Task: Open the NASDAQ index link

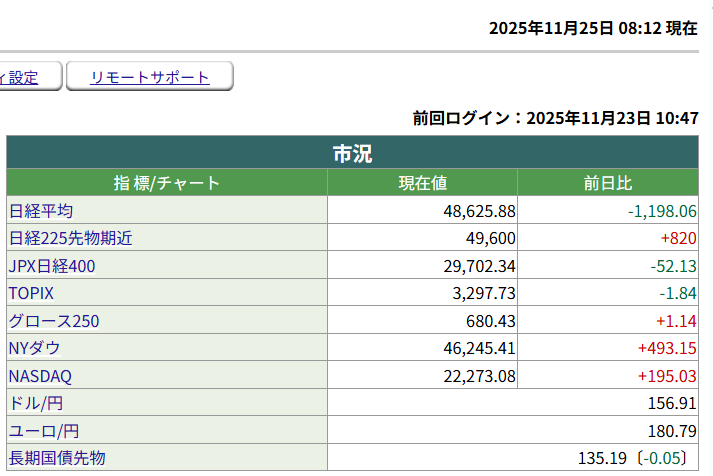Action: click(x=40, y=376)
